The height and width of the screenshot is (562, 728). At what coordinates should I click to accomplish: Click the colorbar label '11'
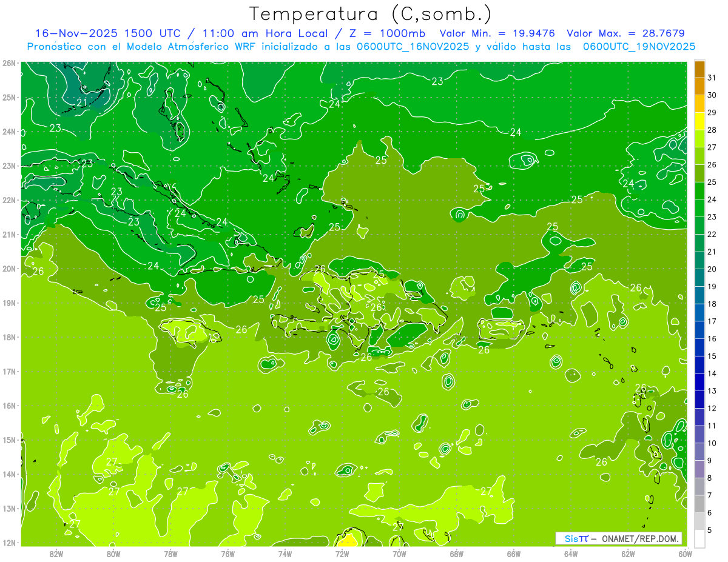coord(712,426)
